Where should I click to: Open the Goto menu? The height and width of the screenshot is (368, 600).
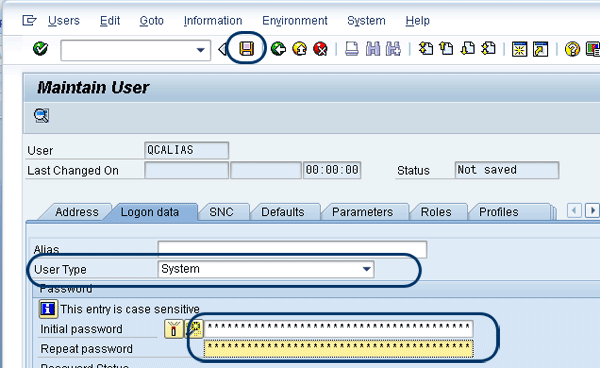pos(152,20)
